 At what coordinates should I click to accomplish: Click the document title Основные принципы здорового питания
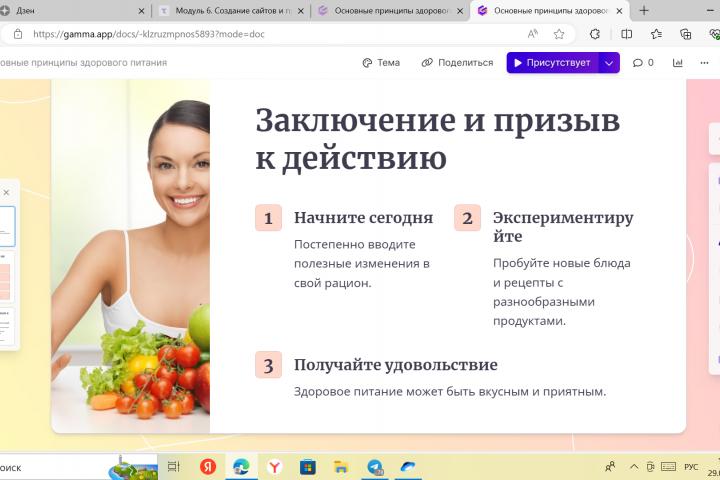click(x=83, y=63)
